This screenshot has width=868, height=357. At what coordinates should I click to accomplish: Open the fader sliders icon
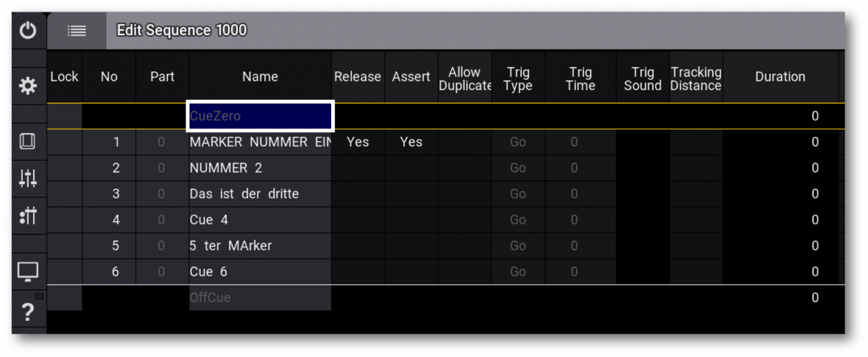click(28, 178)
